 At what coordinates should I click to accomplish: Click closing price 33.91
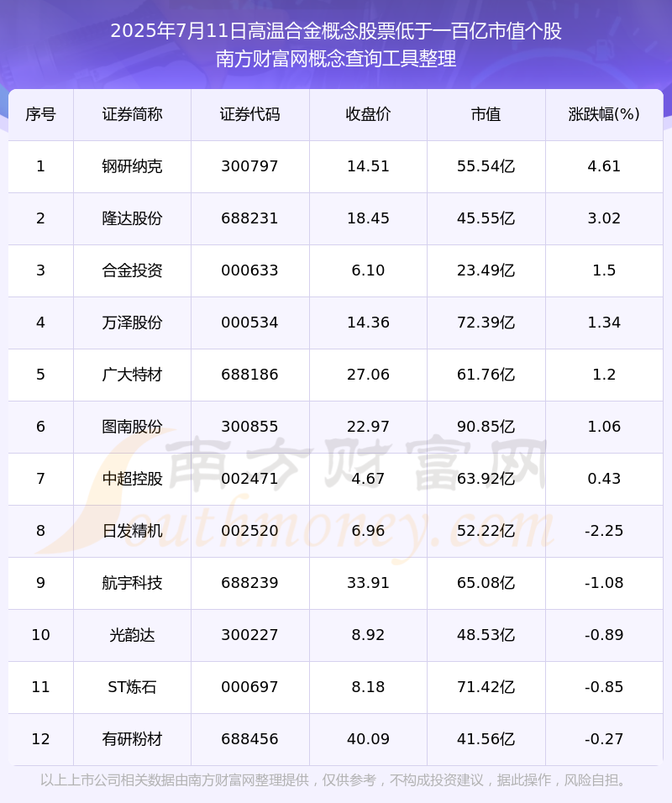[x=368, y=583]
